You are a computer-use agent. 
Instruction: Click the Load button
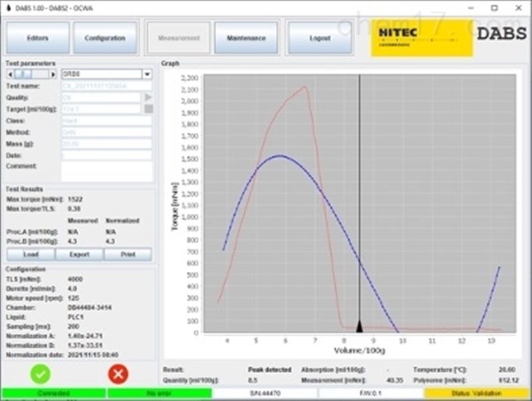point(30,255)
